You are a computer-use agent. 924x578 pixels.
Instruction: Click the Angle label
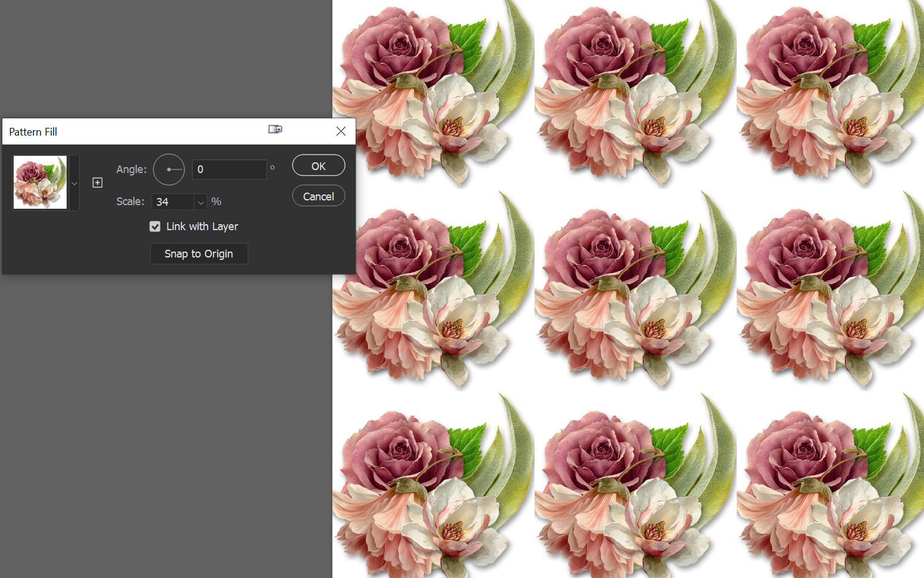[x=131, y=169]
